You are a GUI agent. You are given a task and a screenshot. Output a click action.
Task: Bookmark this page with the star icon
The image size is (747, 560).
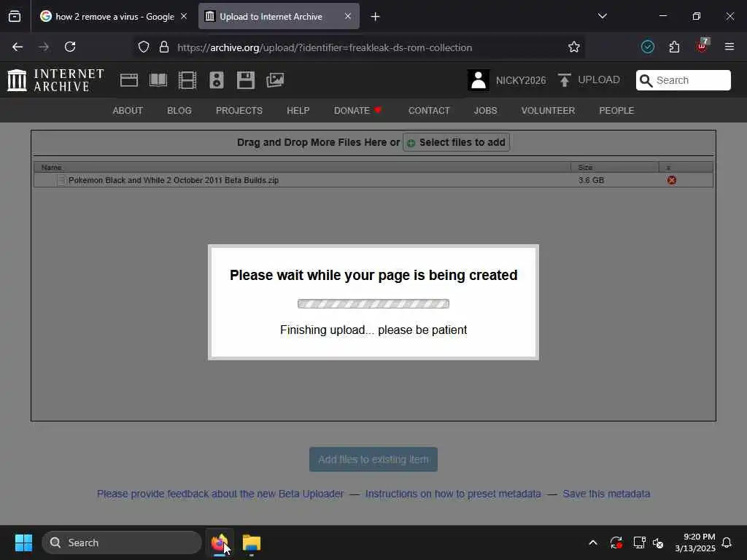coord(574,47)
